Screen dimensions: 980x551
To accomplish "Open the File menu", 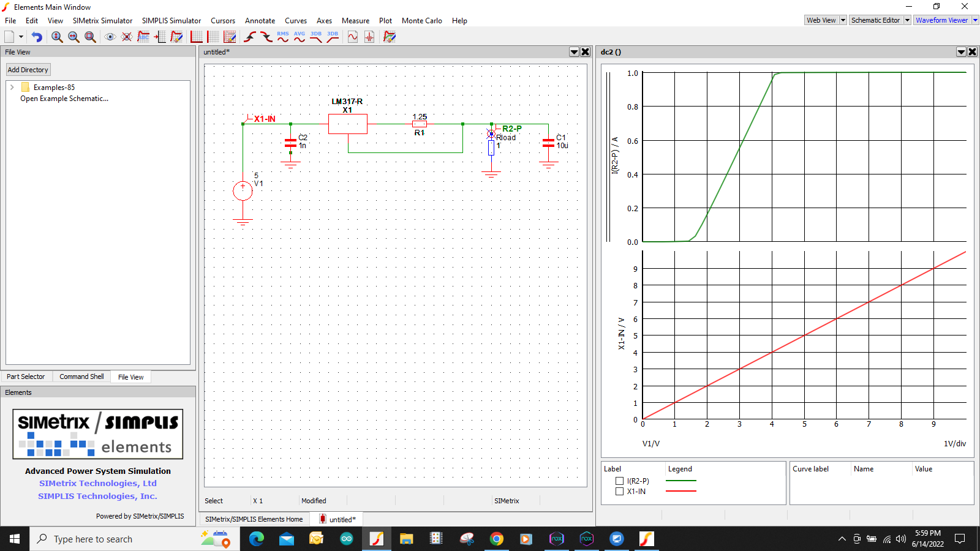I will click(10, 21).
